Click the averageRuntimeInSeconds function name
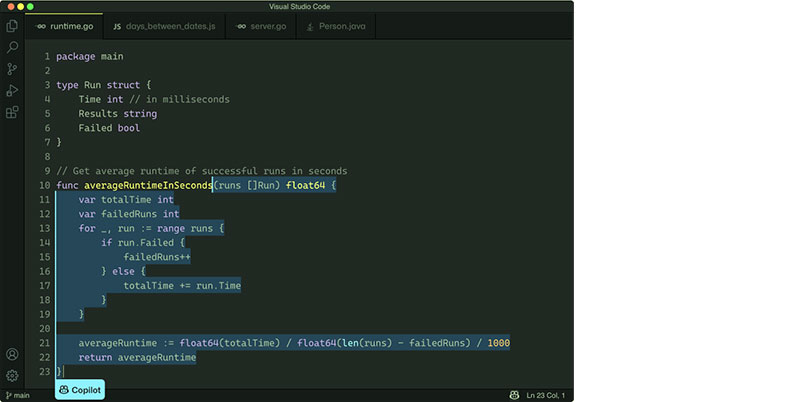Image resolution: width=800 pixels, height=402 pixels. point(148,185)
